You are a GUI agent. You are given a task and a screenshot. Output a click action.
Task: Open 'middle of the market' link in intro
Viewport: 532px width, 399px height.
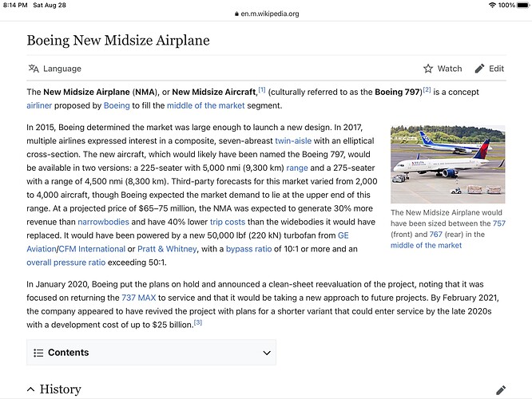[205, 105]
